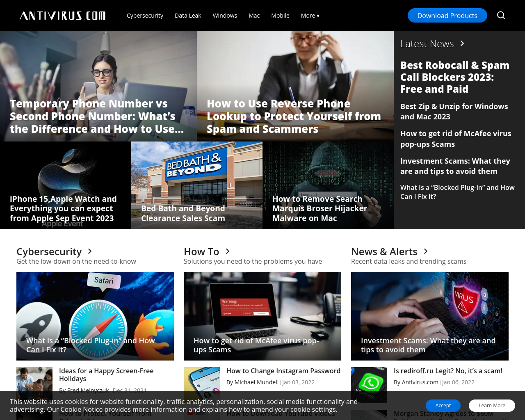Select the Windows nav item

coord(225,16)
